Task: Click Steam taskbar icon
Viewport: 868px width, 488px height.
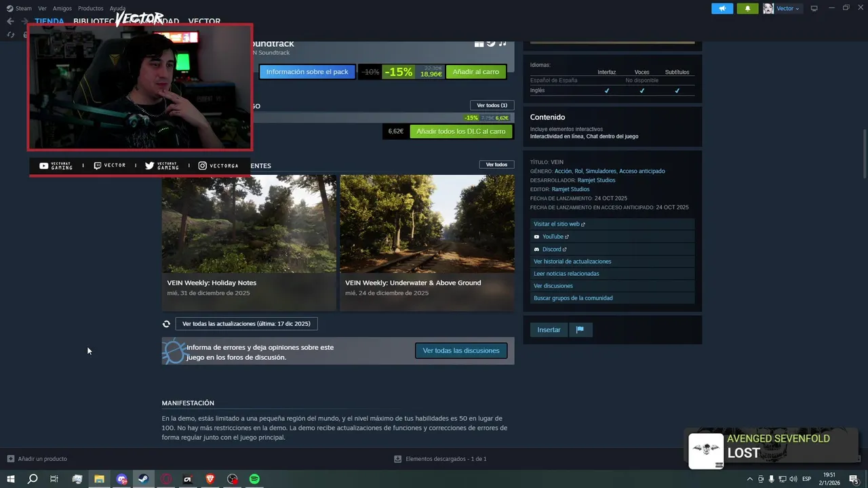Action: (144, 479)
